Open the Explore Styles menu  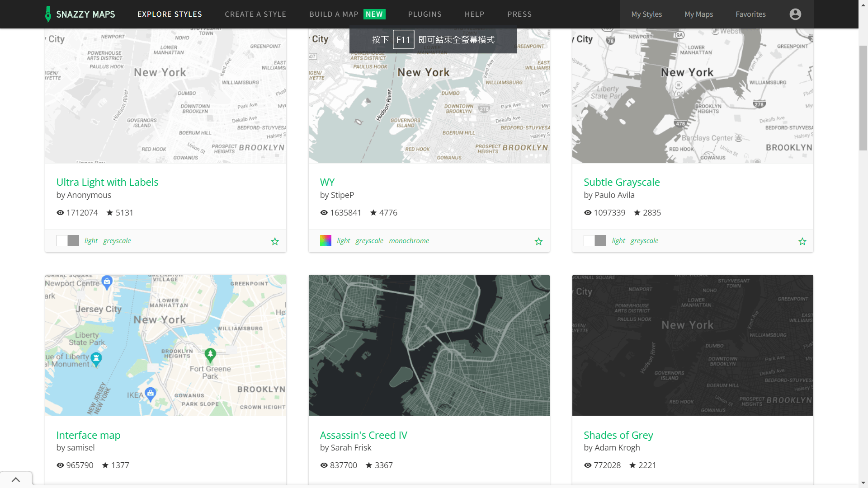(170, 14)
